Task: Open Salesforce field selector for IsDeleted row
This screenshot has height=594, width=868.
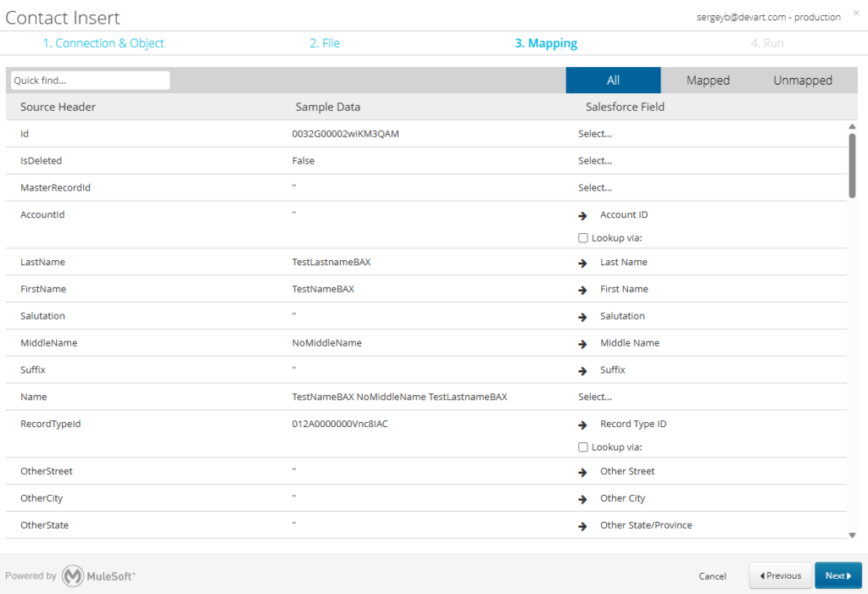Action: [x=595, y=160]
